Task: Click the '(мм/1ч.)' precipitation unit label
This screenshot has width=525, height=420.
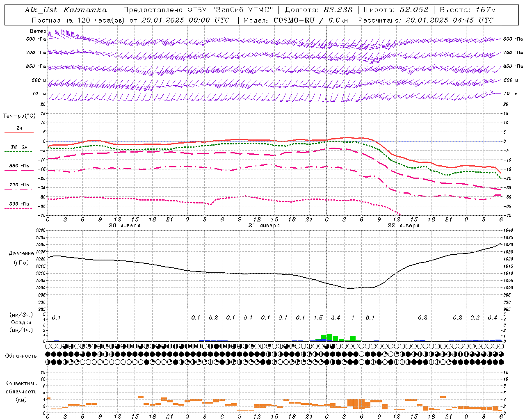Action: [x=21, y=330]
